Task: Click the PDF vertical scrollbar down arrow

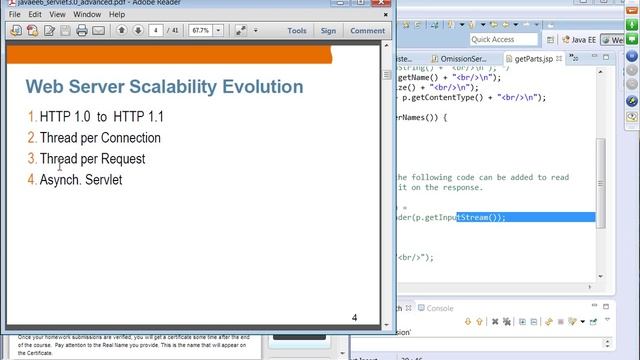Action: [x=387, y=325]
